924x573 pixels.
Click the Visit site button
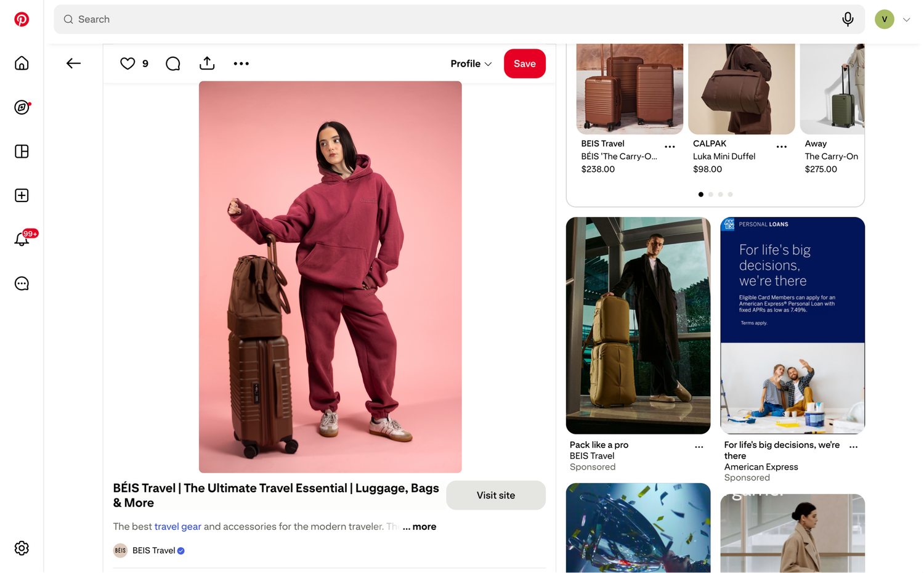coord(496,495)
